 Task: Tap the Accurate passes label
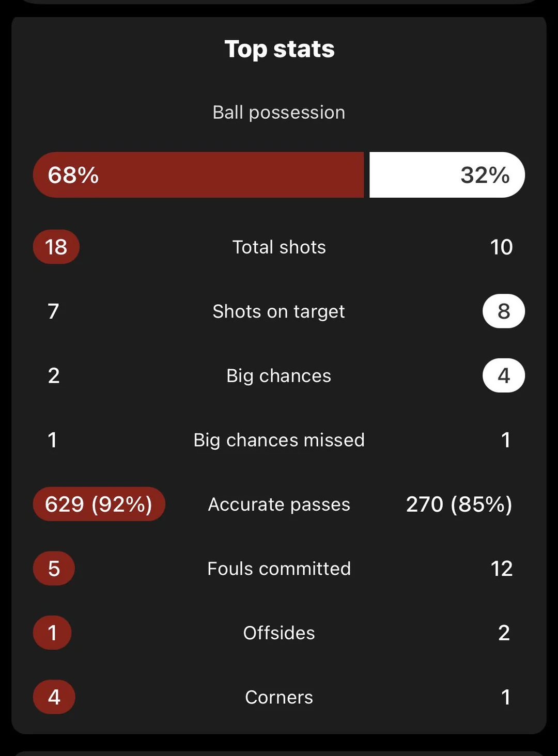279,505
